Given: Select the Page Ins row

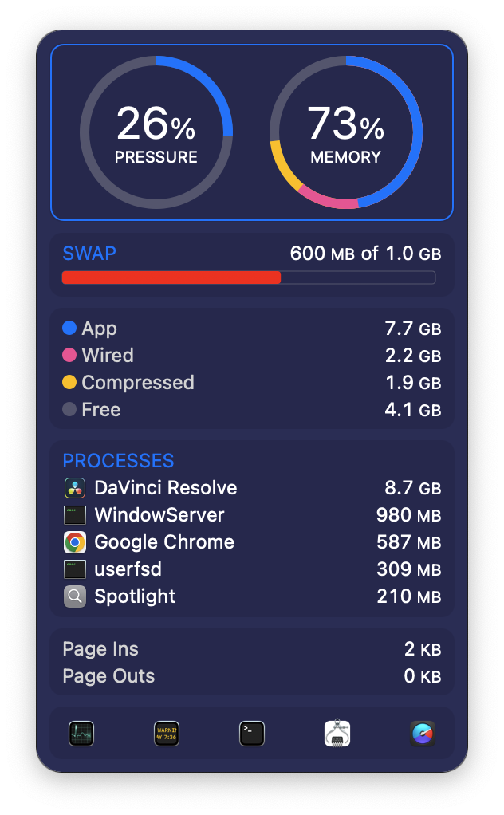Looking at the screenshot, I should pos(251,648).
